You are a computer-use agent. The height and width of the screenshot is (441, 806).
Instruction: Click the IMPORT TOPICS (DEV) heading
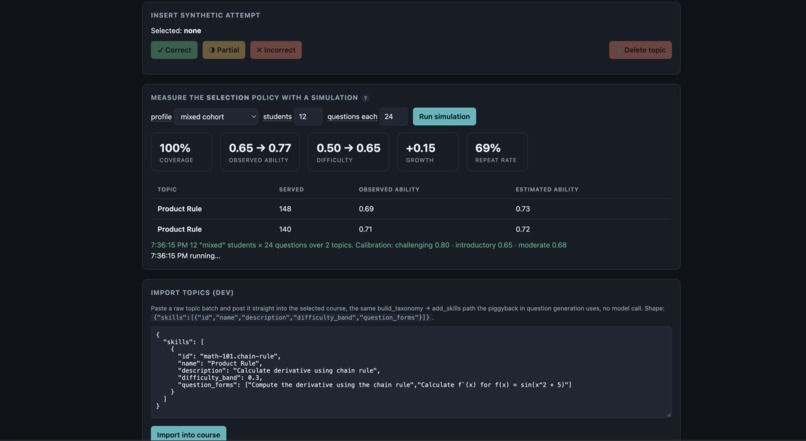(x=192, y=292)
